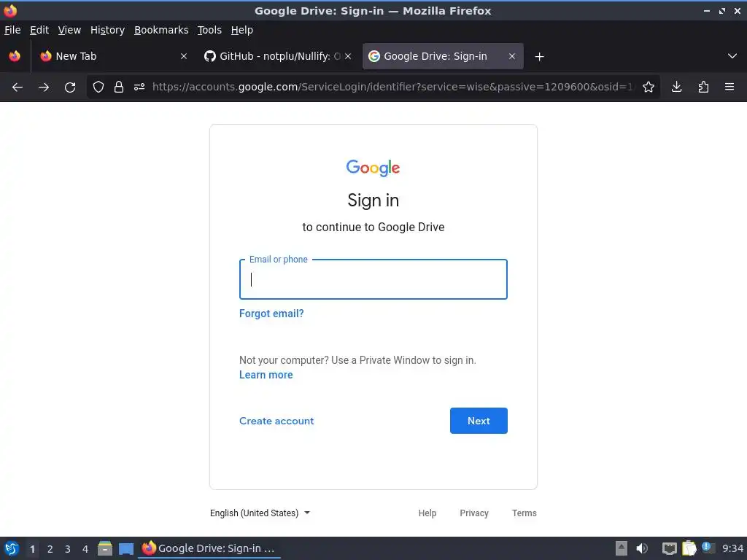Open the Bookmarks menu
Screen dimensions: 747x560
(161, 30)
